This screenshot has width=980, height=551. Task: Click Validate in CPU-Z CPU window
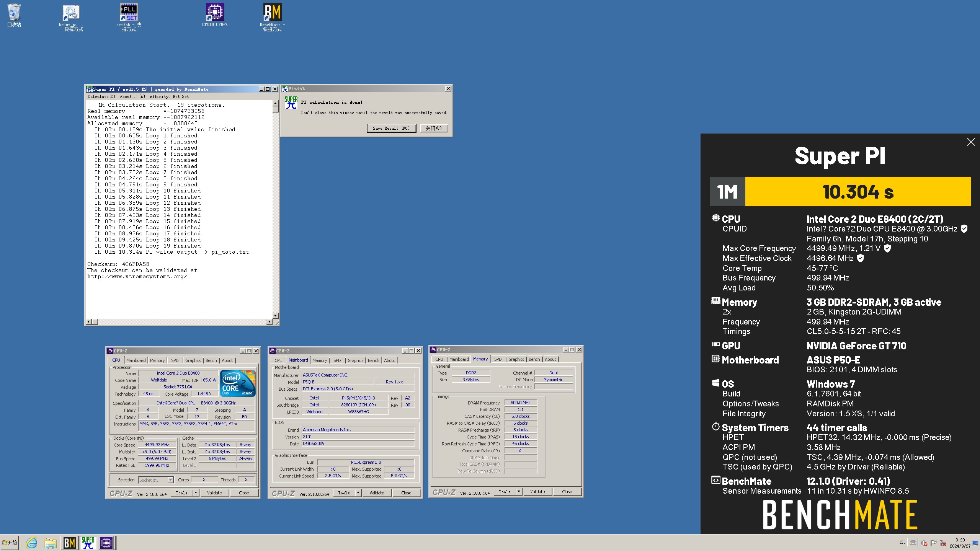point(214,493)
